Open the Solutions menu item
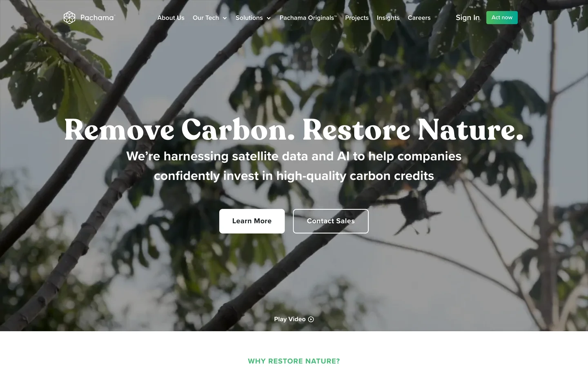Viewport: 588px width, 368px height. [249, 18]
